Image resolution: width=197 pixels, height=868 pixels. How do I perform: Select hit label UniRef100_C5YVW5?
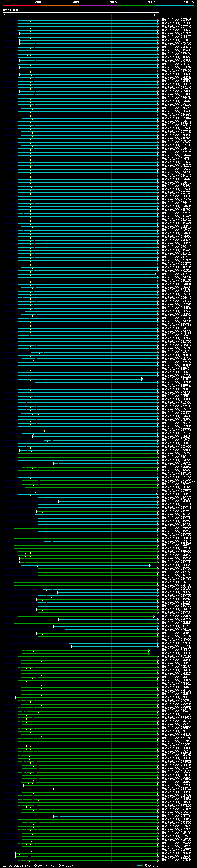click(x=177, y=375)
